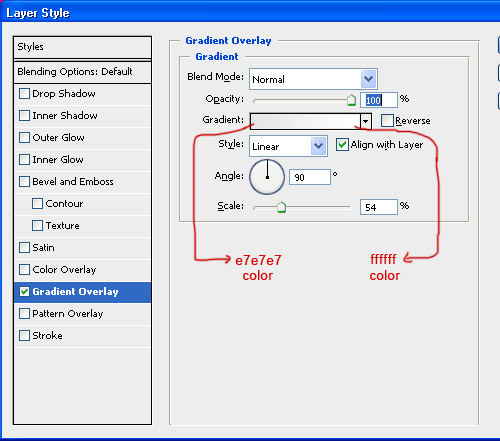Check the Reverse gradient option
Screen dimensions: 500x441
point(387,120)
